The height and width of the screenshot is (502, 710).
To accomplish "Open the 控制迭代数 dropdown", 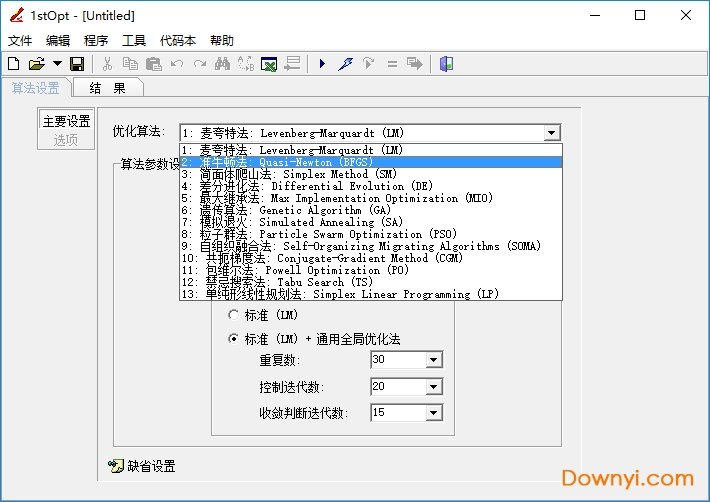I will (433, 387).
